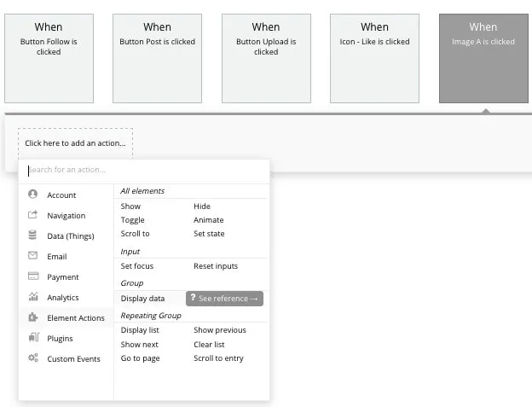Click the Data (Things) database icon
Viewport: 532px width, 407px height.
pos(33,235)
